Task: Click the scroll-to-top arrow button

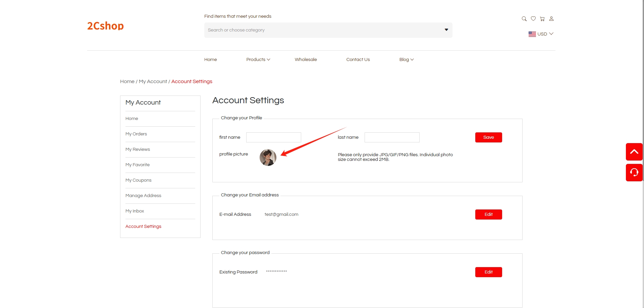Action: click(x=634, y=152)
